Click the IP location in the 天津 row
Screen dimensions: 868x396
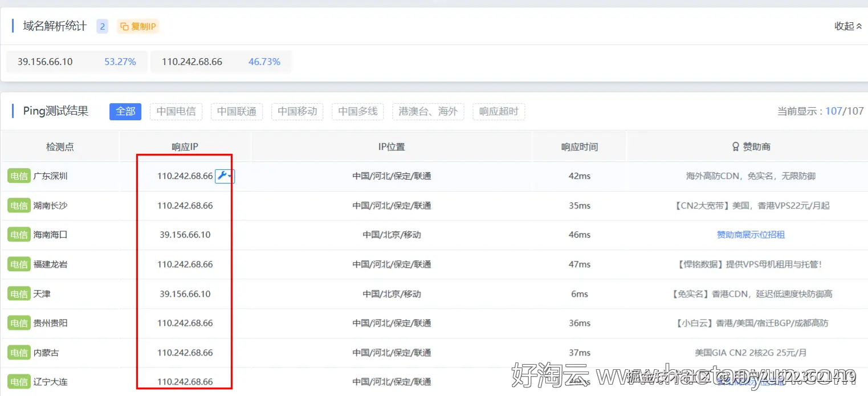click(x=392, y=294)
